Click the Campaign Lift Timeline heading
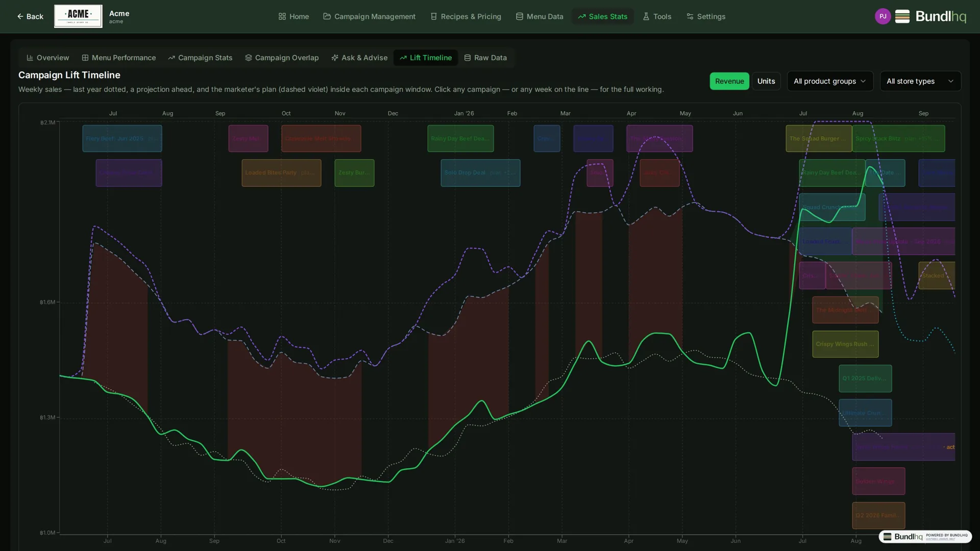This screenshot has height=551, width=980. coord(69,75)
